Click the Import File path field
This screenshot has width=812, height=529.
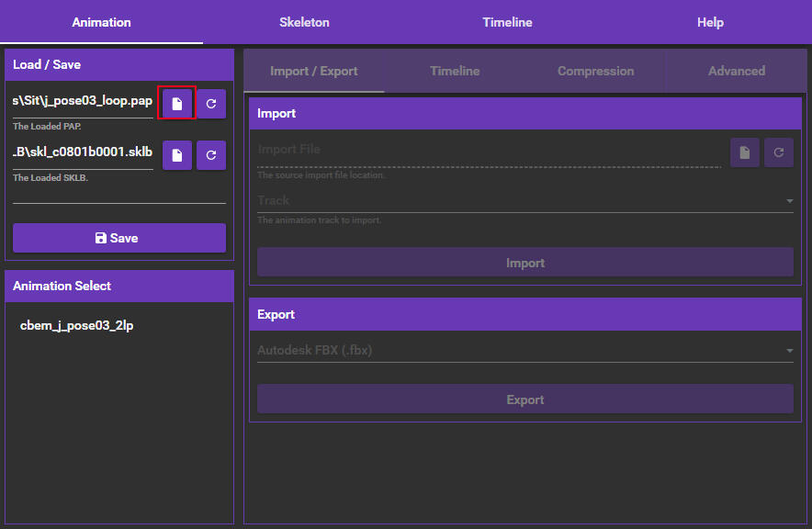pos(489,150)
